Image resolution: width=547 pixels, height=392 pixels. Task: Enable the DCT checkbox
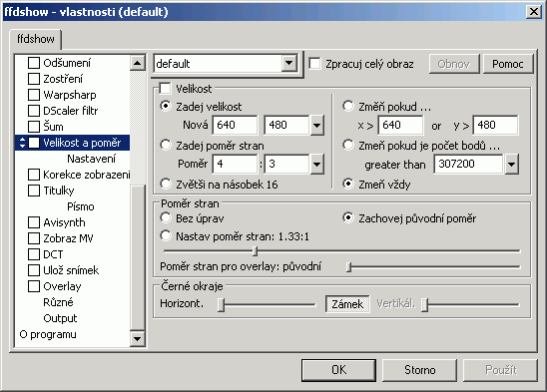[34, 254]
